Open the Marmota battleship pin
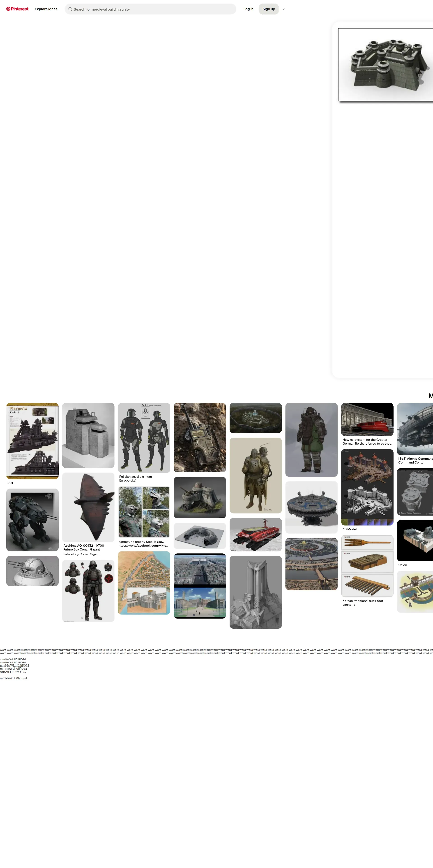The image size is (433, 868). pyautogui.click(x=32, y=441)
